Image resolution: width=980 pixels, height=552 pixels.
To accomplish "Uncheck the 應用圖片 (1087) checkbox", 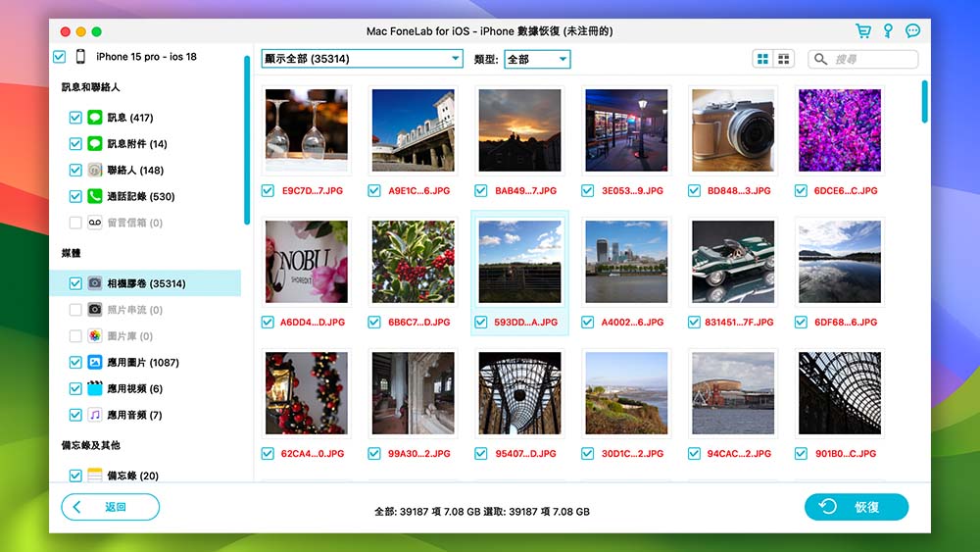I will [75, 362].
